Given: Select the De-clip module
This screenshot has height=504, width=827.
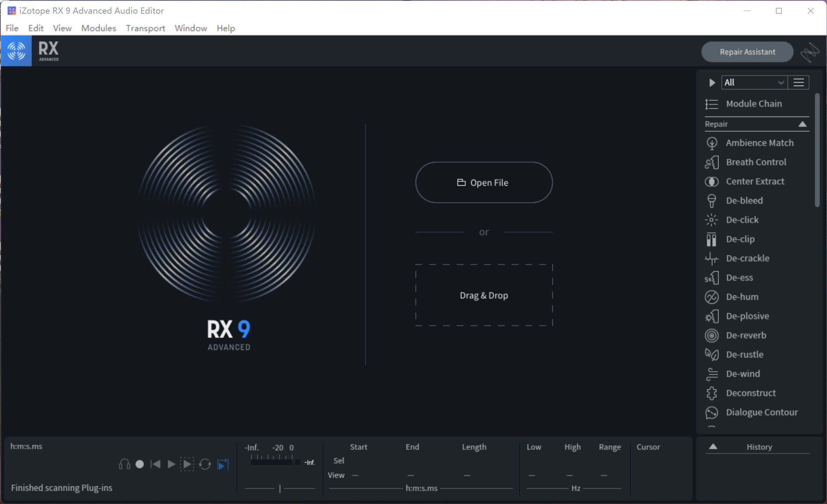Looking at the screenshot, I should coord(740,239).
